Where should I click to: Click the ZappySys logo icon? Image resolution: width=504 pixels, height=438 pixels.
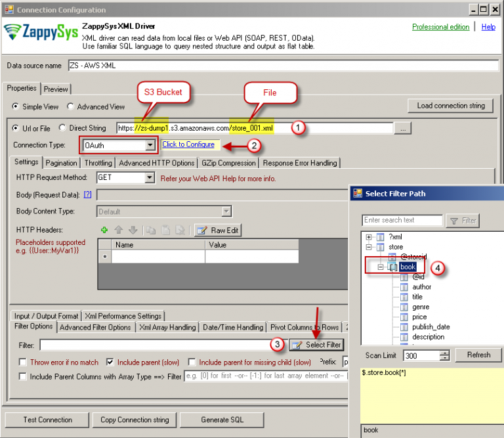[x=13, y=32]
